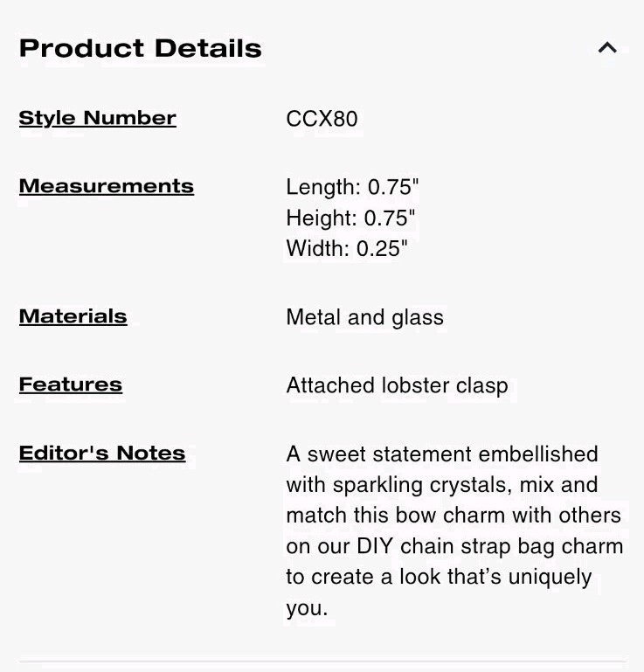Click the Attached lobster clasp text

click(398, 385)
